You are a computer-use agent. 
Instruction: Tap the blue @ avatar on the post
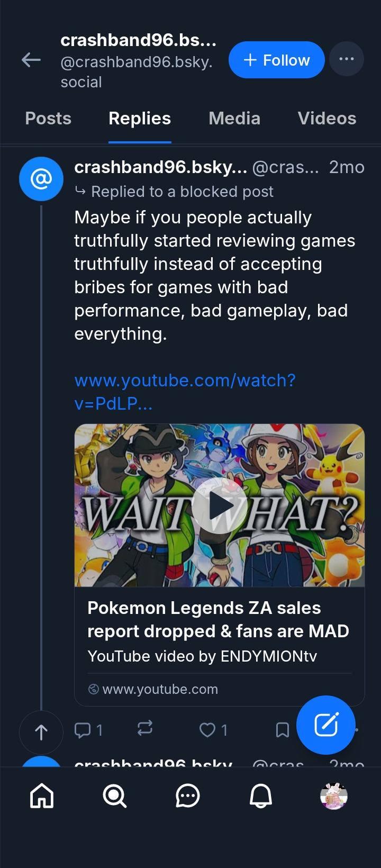click(x=41, y=179)
